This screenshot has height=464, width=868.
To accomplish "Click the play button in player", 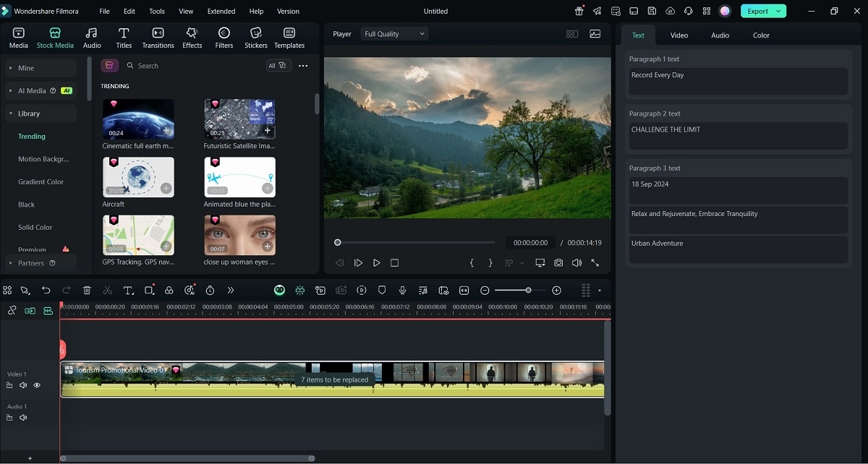I will [376, 263].
